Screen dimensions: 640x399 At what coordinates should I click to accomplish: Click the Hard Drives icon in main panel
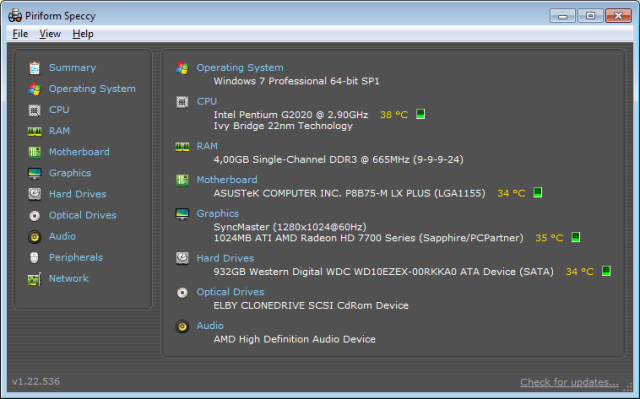pyautogui.click(x=182, y=258)
